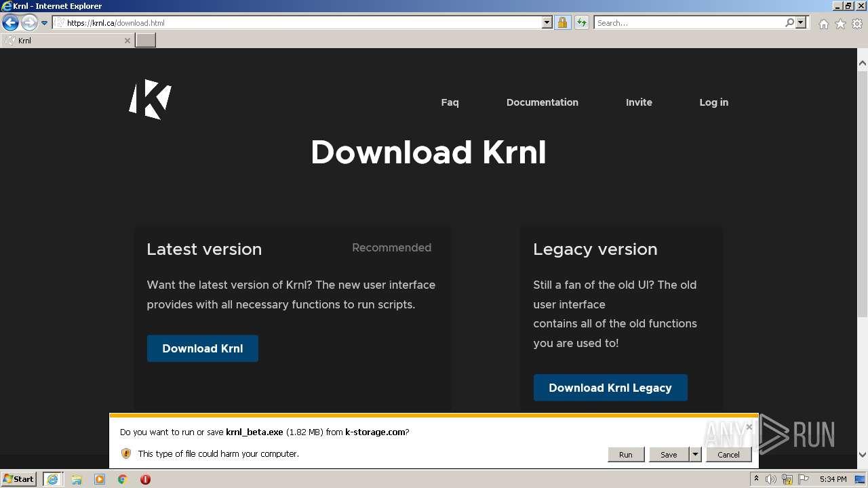
Task: Click Cancel in the download bar
Action: coord(729,455)
